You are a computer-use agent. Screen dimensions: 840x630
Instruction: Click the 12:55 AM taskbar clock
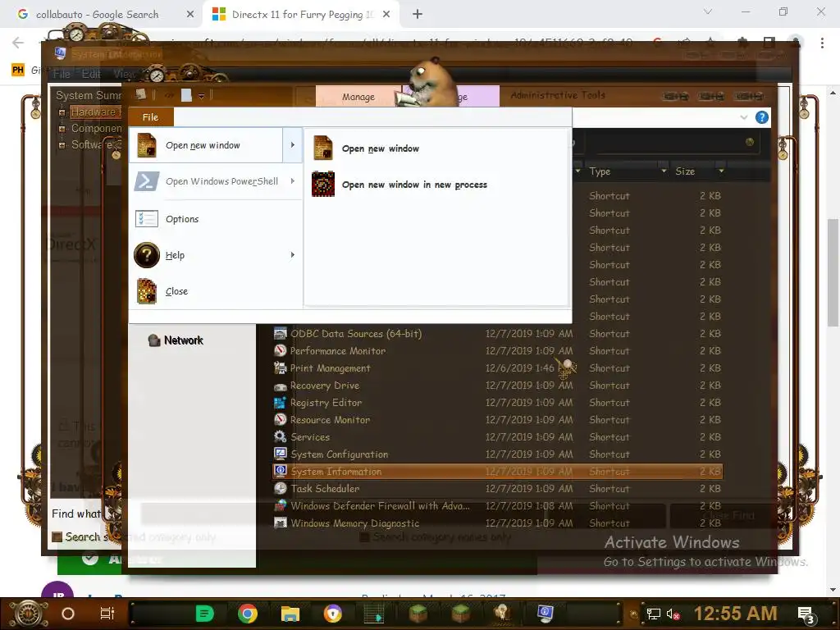(x=735, y=614)
